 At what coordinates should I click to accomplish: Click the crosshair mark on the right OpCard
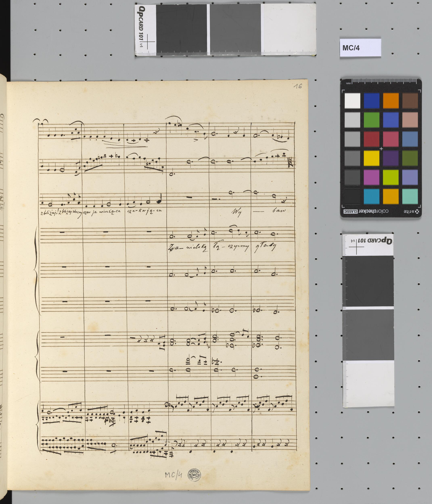356,247
